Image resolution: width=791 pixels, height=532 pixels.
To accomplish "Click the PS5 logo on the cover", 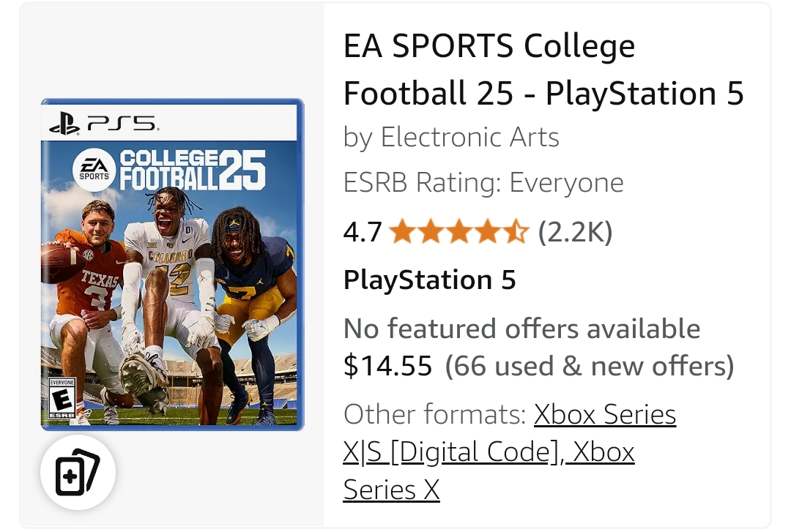I will tap(104, 124).
